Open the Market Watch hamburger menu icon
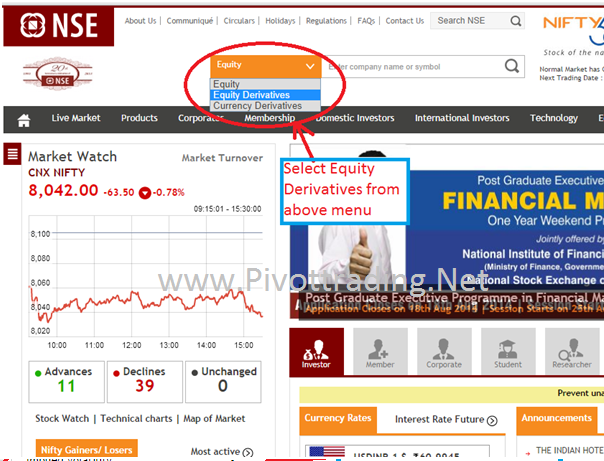This screenshot has width=604, height=461. click(x=12, y=154)
